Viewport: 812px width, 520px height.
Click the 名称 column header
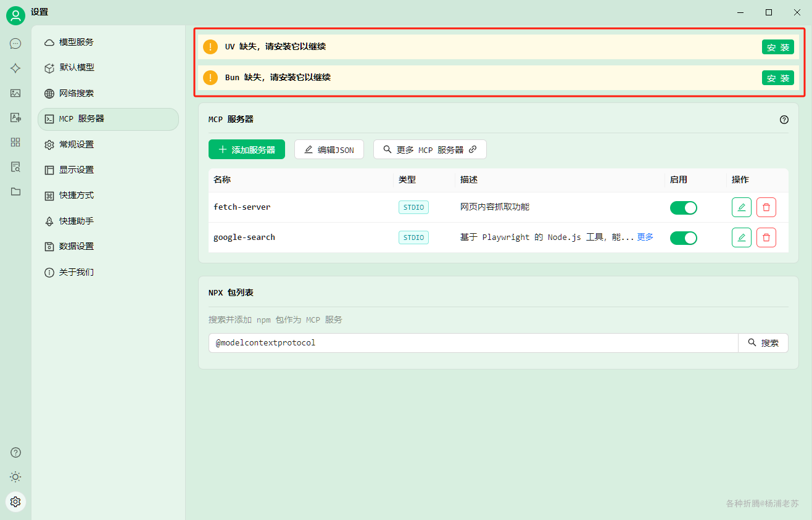[222, 180]
